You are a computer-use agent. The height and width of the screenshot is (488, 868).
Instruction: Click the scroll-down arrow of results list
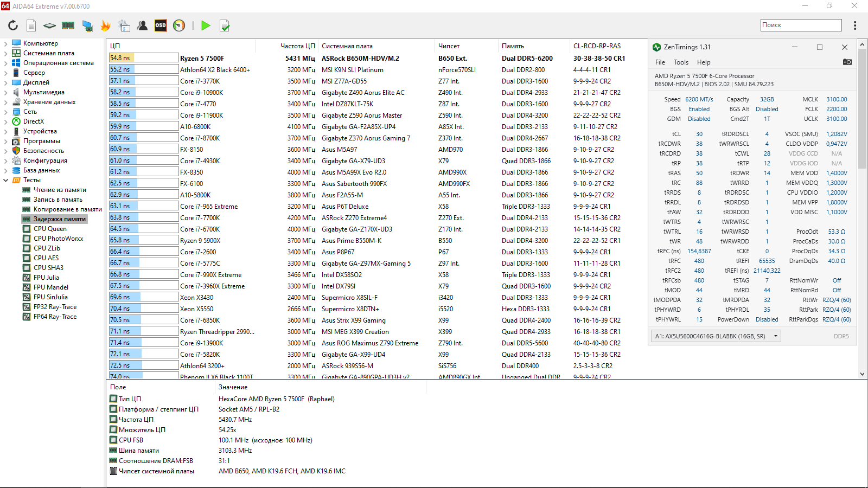pyautogui.click(x=862, y=374)
